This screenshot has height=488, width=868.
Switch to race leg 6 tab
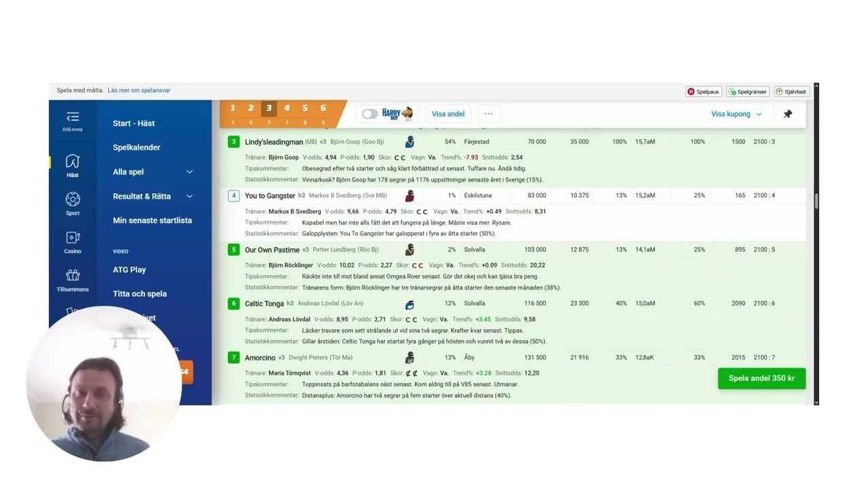pos(323,113)
